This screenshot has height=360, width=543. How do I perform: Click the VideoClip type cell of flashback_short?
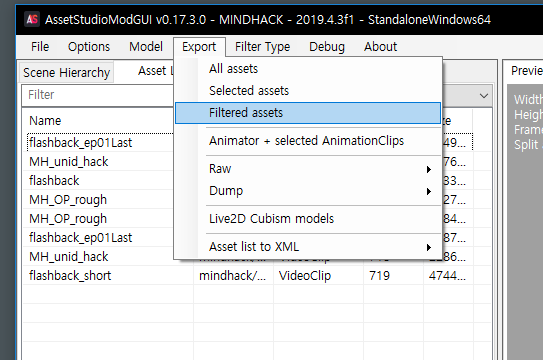[x=305, y=276]
